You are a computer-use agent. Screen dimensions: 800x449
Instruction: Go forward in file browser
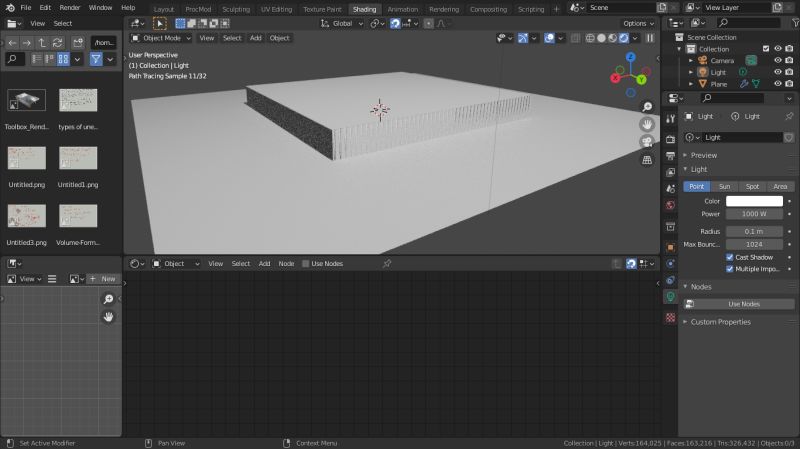click(27, 43)
